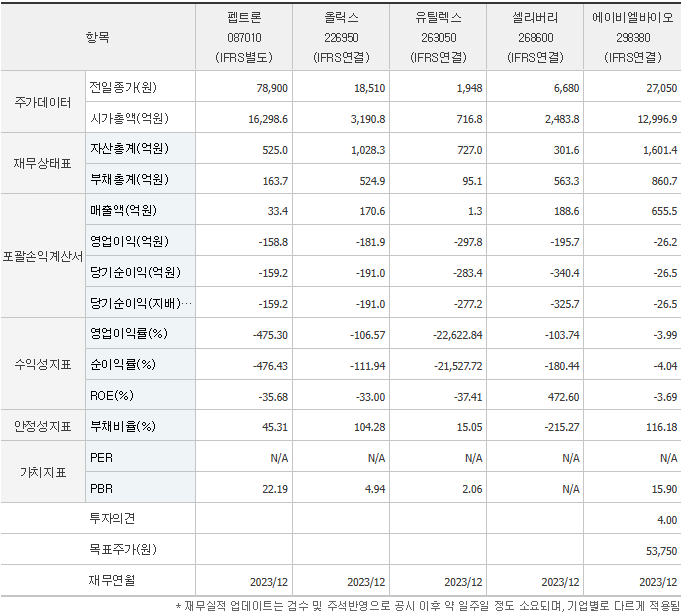Click total assets value 1,028.3

click(x=368, y=150)
